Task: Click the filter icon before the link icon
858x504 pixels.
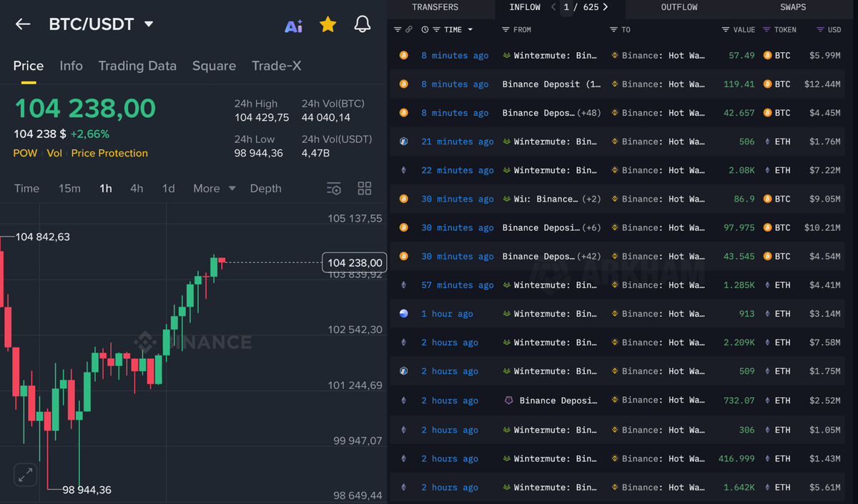Action: (398, 30)
